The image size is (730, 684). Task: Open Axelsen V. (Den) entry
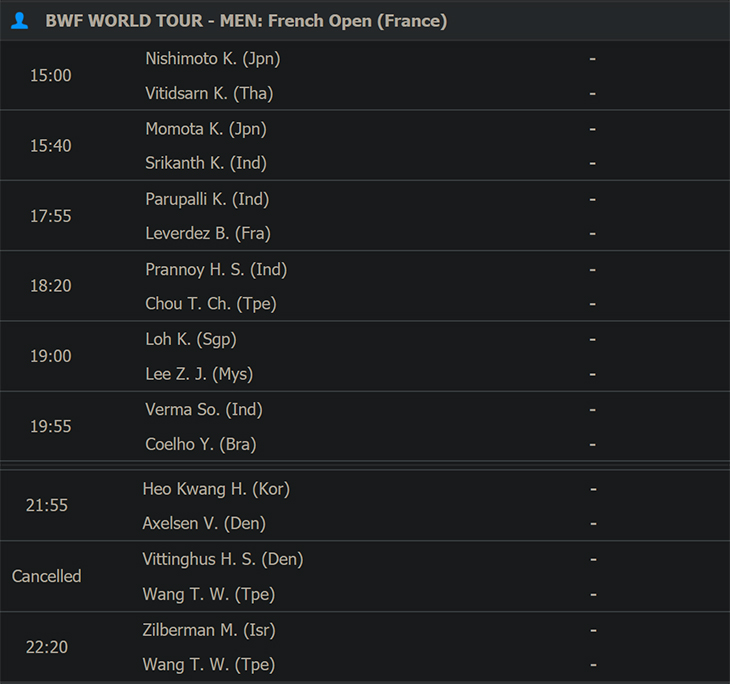coord(204,523)
